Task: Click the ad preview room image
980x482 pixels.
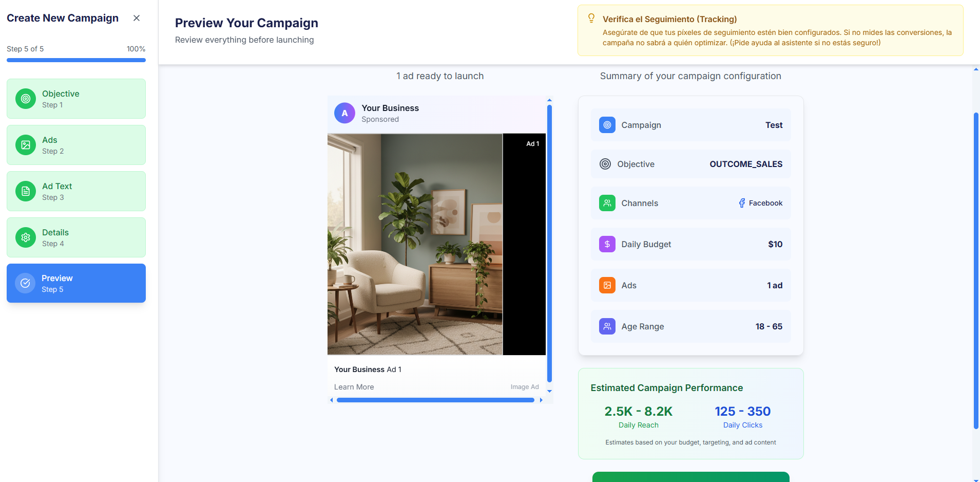Action: (x=415, y=244)
